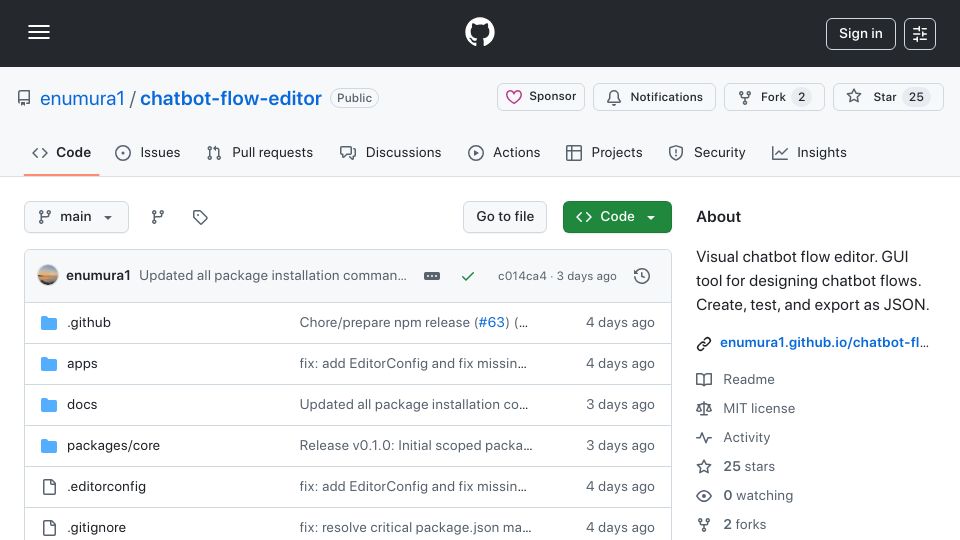Expand the commit message details ellipsis
The image size is (960, 540).
click(x=432, y=276)
